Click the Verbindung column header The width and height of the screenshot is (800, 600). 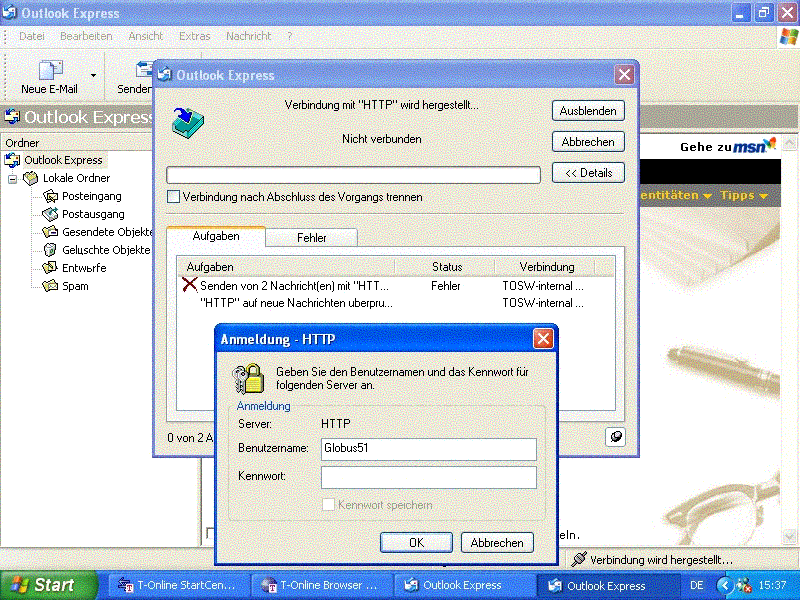click(546, 267)
